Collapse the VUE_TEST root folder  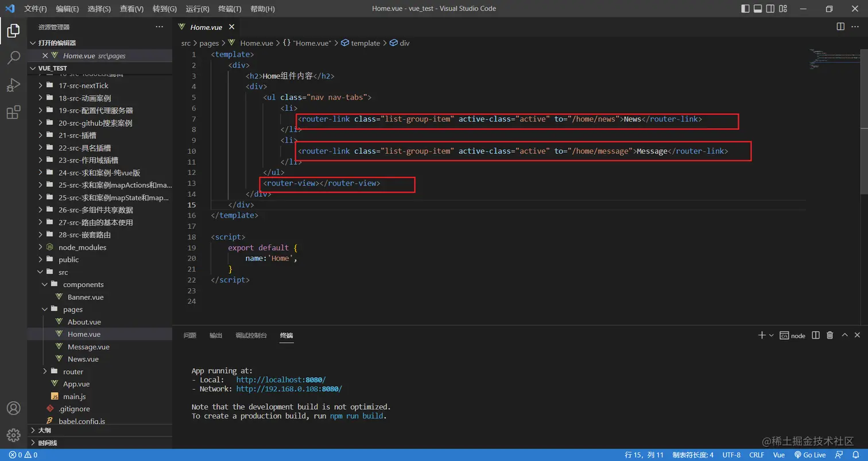point(100,68)
